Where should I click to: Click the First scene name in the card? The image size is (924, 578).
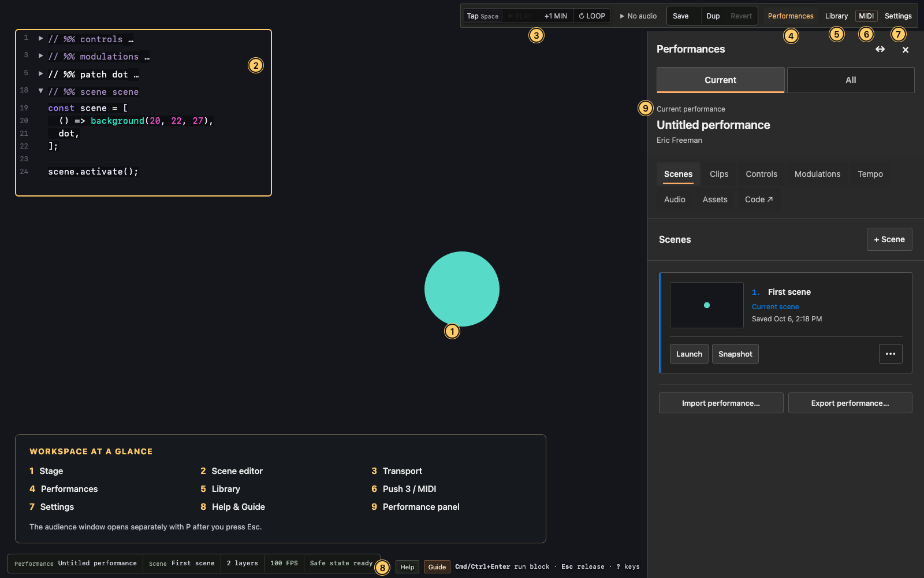(789, 292)
